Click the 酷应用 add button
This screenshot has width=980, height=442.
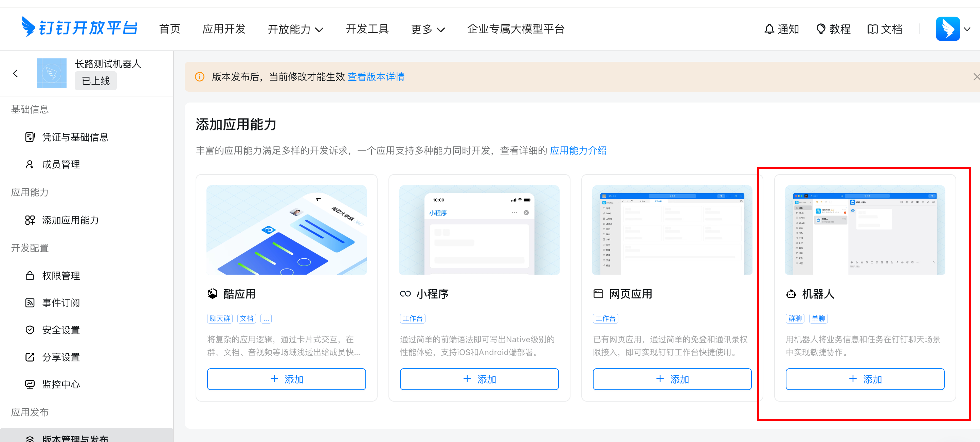[286, 379]
